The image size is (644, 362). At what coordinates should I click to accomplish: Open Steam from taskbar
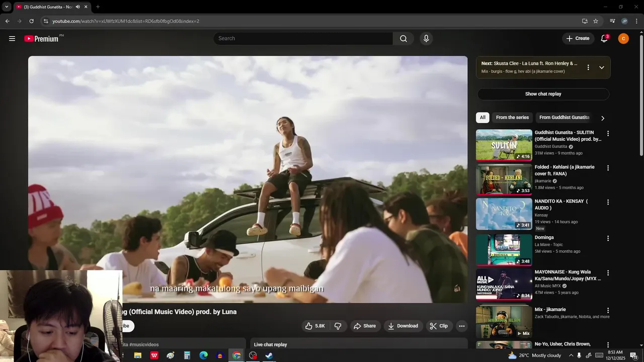269,355
